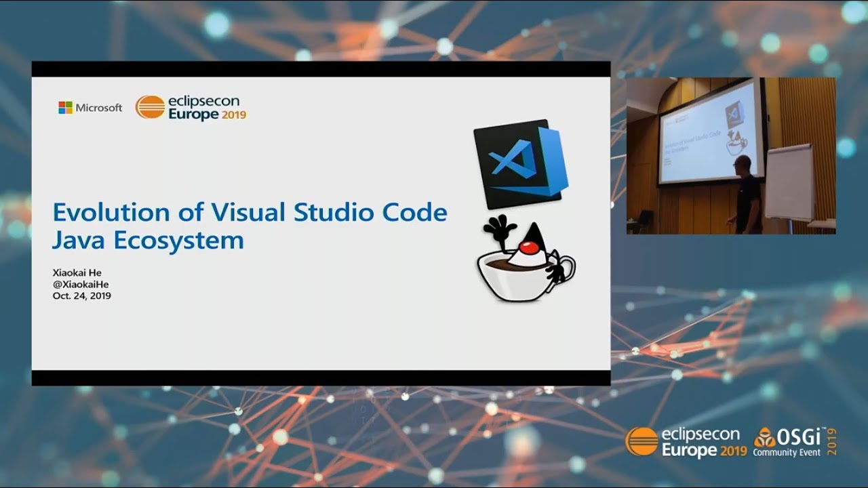This screenshot has width=868, height=488.
Task: Click the speaker webcam view
Action: [x=731, y=157]
